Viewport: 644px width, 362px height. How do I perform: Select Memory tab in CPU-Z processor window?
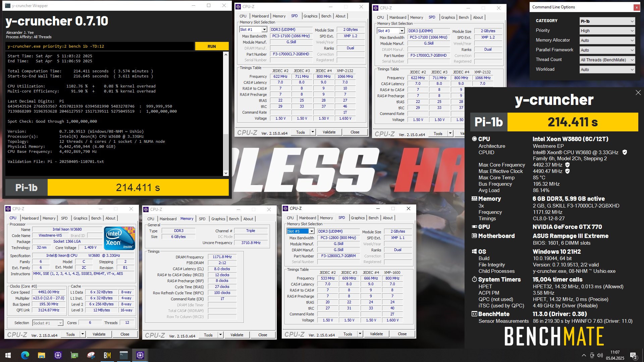[x=49, y=218]
